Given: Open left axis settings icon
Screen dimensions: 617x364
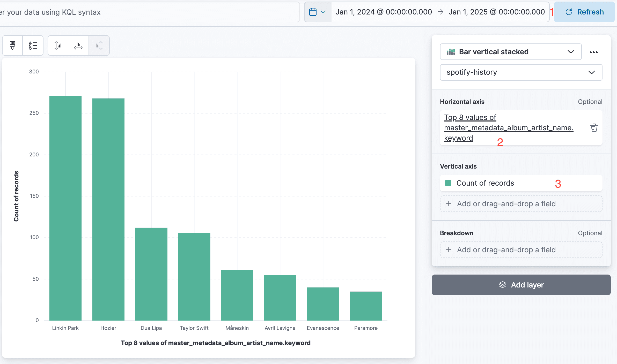Looking at the screenshot, I should (x=58, y=45).
